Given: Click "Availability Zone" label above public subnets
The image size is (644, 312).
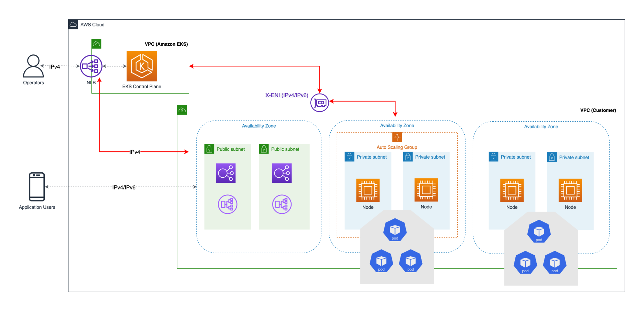Looking at the screenshot, I should coord(259,126).
